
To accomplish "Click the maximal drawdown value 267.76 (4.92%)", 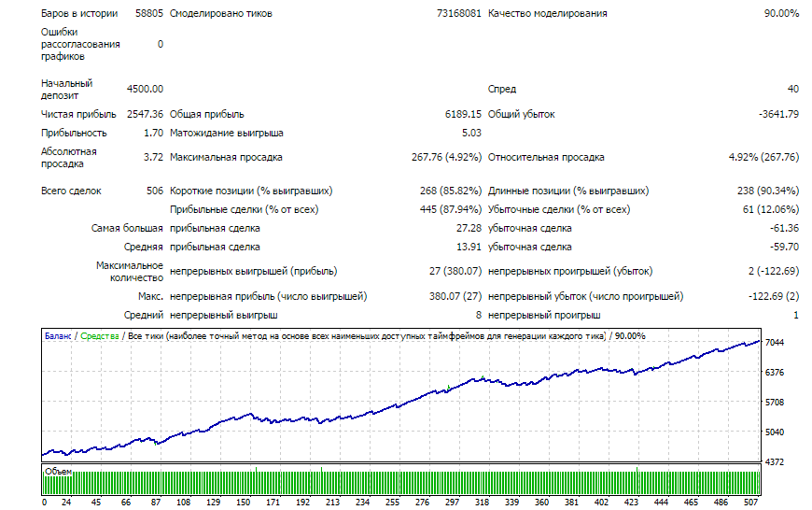I will 446,157.
